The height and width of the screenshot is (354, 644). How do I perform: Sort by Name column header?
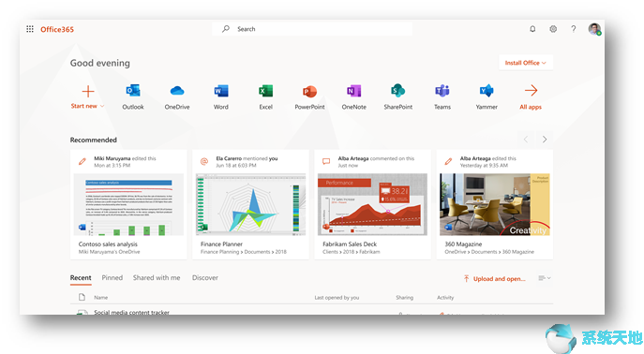point(100,298)
